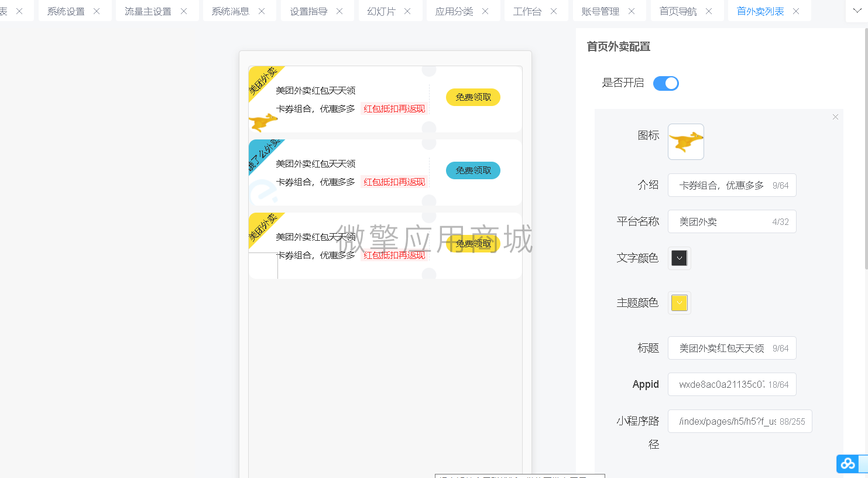Edit the 平台名称 field showing 美团外卖
The width and height of the screenshot is (868, 478).
click(x=732, y=221)
